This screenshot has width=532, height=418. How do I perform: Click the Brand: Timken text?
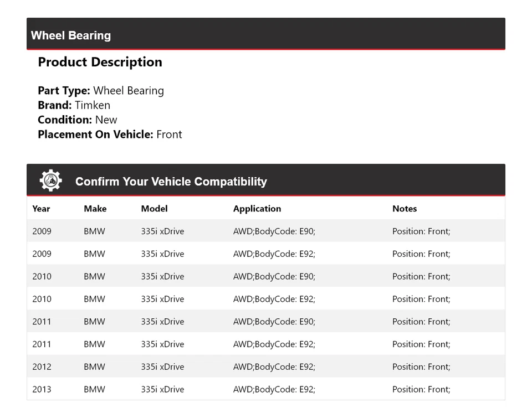(74, 105)
